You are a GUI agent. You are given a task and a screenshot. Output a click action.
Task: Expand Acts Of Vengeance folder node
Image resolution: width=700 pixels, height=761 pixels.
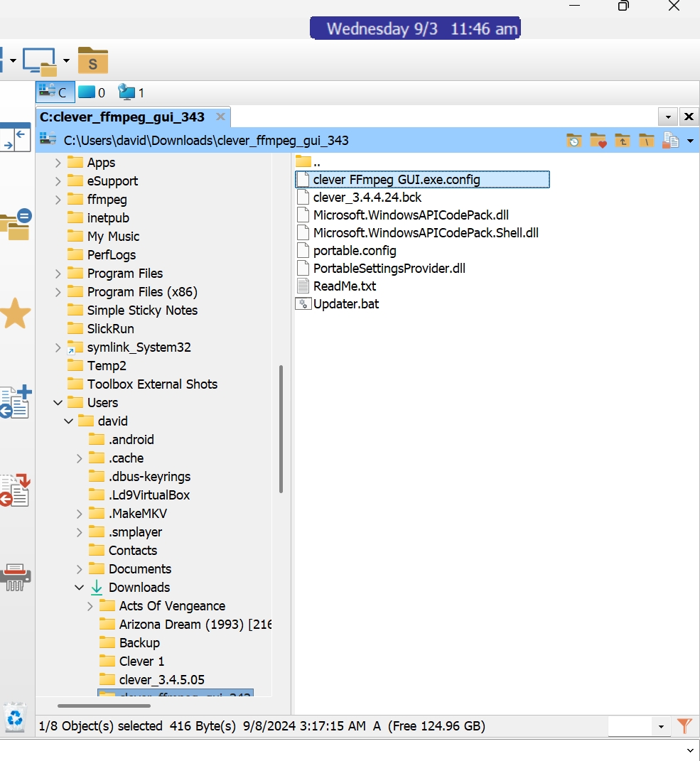coord(90,606)
